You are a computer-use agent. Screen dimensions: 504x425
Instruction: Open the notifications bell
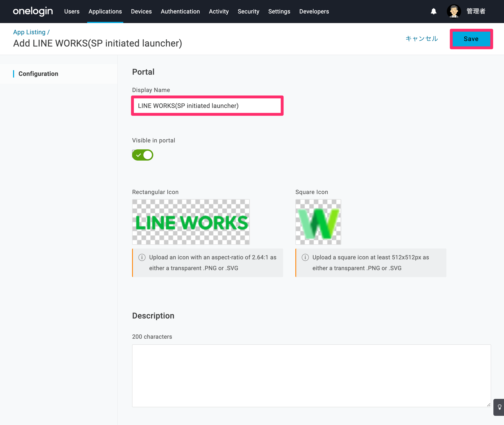pyautogui.click(x=433, y=11)
